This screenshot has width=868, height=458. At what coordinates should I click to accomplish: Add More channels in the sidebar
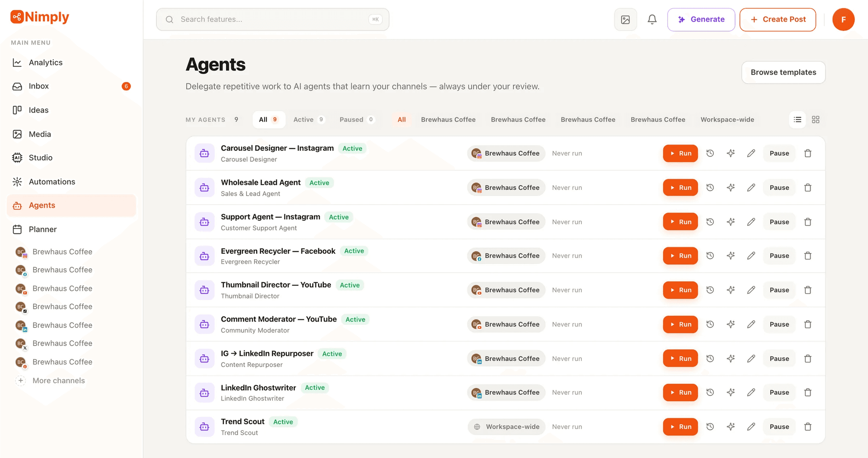pyautogui.click(x=51, y=381)
